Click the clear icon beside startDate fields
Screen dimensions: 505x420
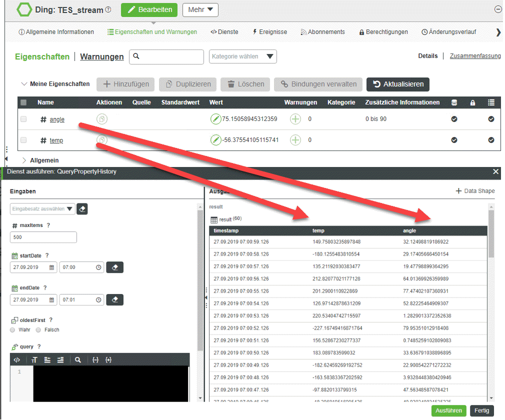click(114, 267)
